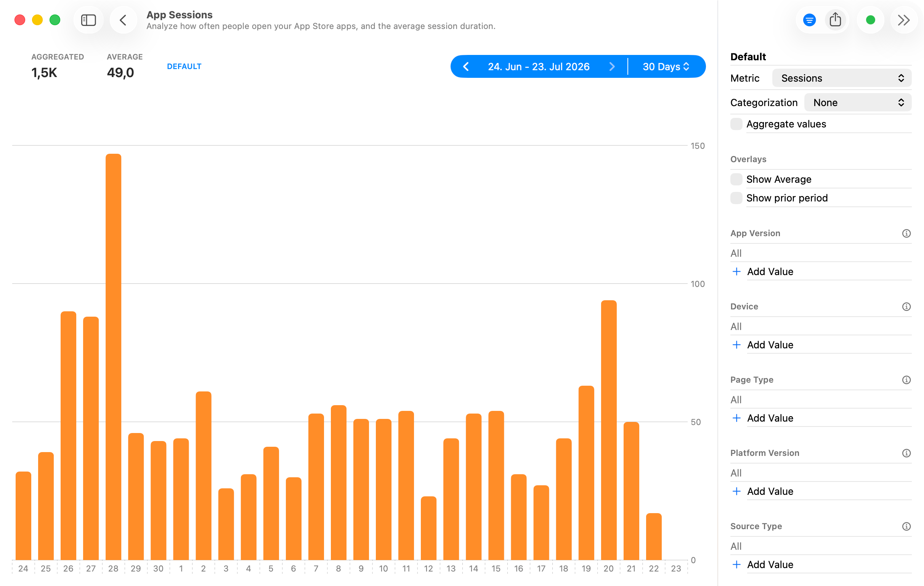
Task: Click the bar for July 22
Action: [x=654, y=536]
